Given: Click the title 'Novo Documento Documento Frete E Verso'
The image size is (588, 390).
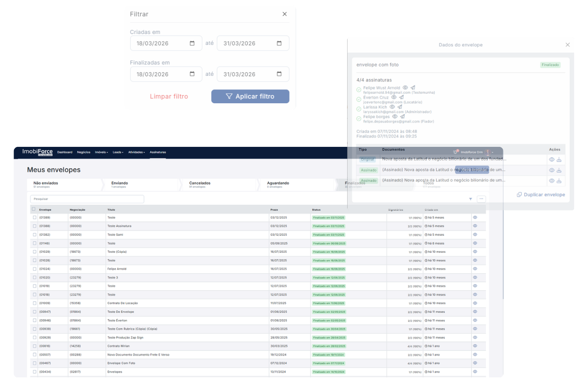Looking at the screenshot, I should click(x=138, y=355).
